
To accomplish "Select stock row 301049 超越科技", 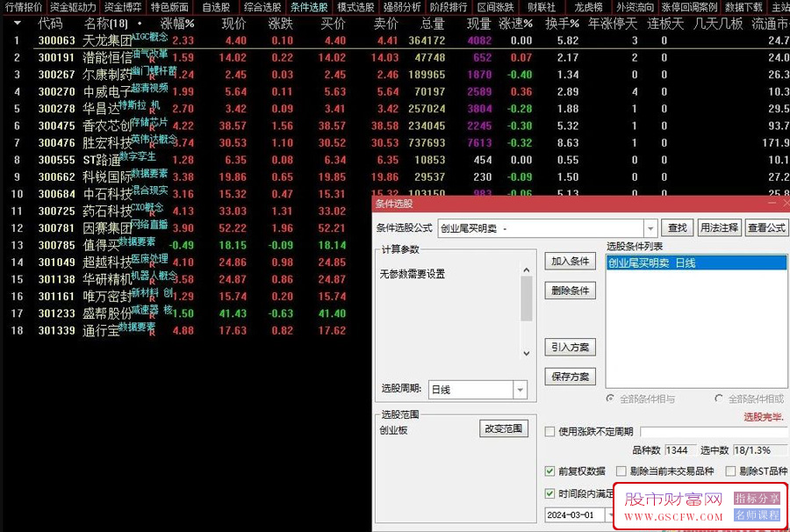I will pos(188,262).
